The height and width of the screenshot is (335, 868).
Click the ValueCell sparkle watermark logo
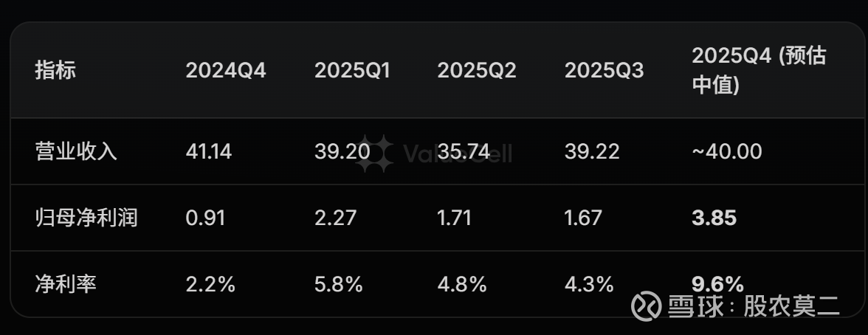[374, 153]
